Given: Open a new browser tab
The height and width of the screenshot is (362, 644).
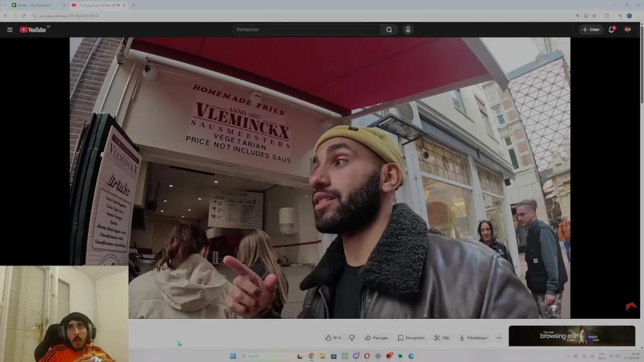Looking at the screenshot, I should [133, 5].
